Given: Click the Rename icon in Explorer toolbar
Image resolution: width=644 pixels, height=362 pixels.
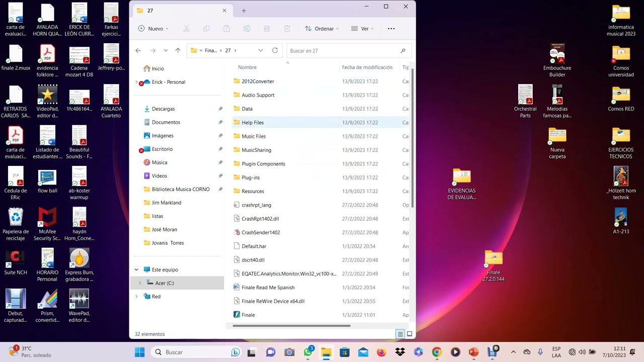Looking at the screenshot, I should [x=247, y=29].
